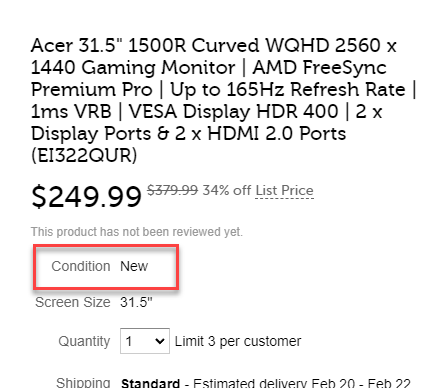Click the New condition value
This screenshot has width=442, height=388.
coord(134,266)
